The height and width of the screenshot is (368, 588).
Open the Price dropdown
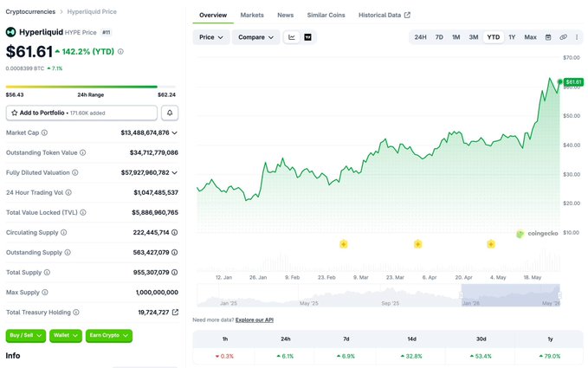(211, 37)
